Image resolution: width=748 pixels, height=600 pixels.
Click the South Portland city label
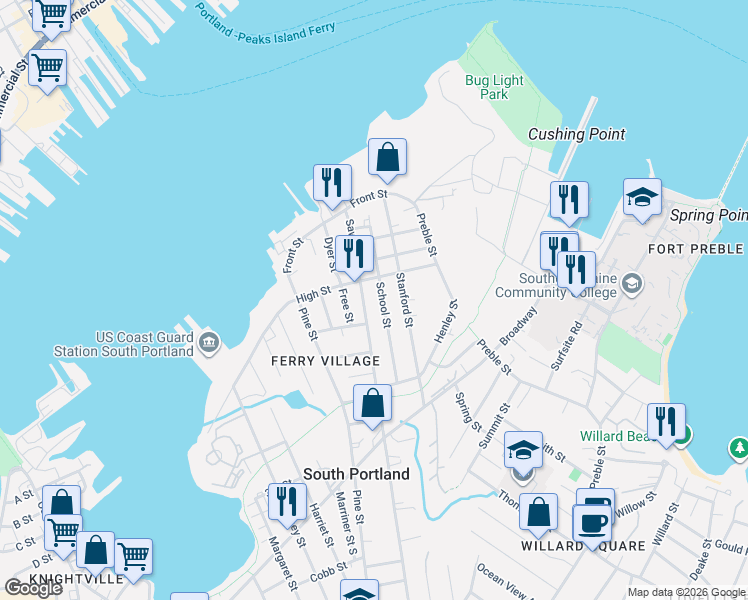tap(356, 474)
